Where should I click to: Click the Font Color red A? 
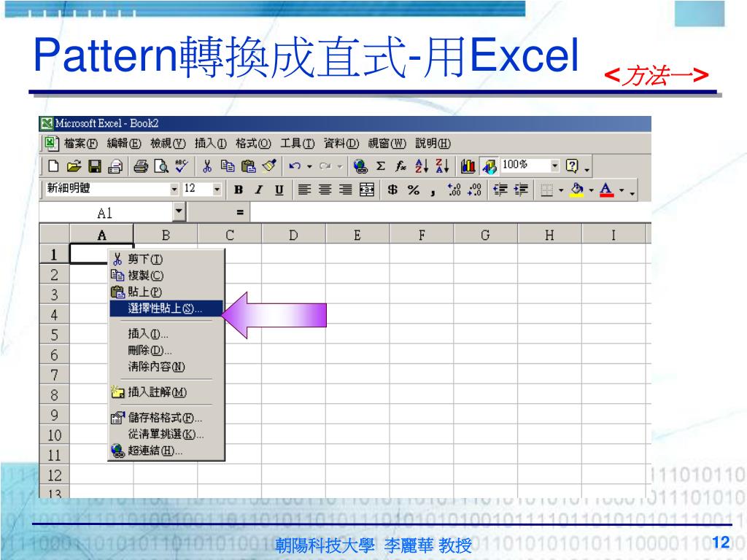click(x=606, y=190)
